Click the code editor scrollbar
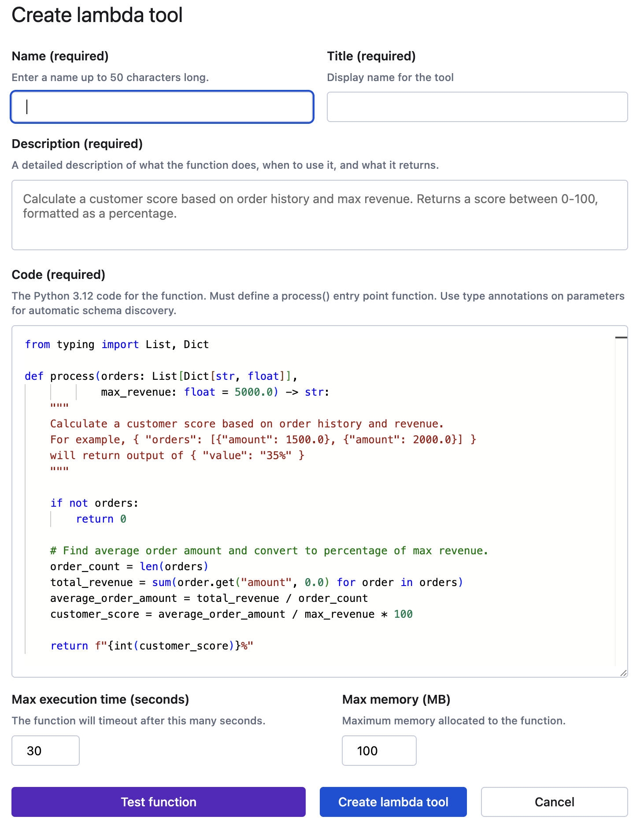Image resolution: width=644 pixels, height=831 pixels. [621, 337]
